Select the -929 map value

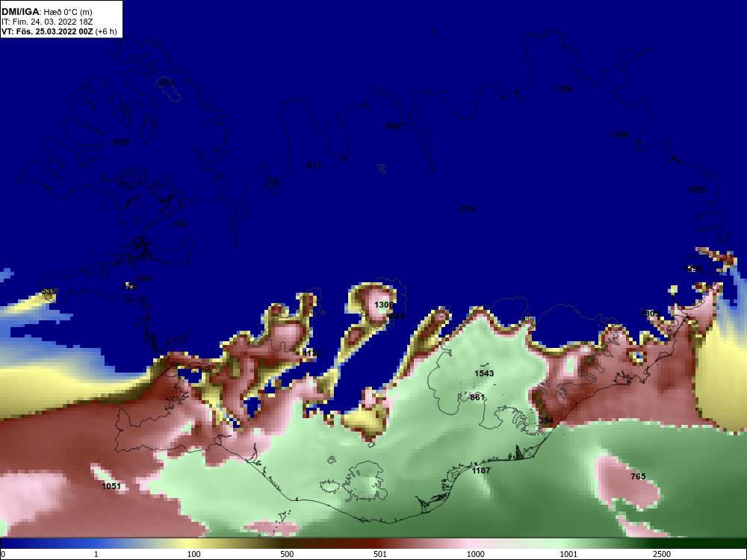coord(120,142)
